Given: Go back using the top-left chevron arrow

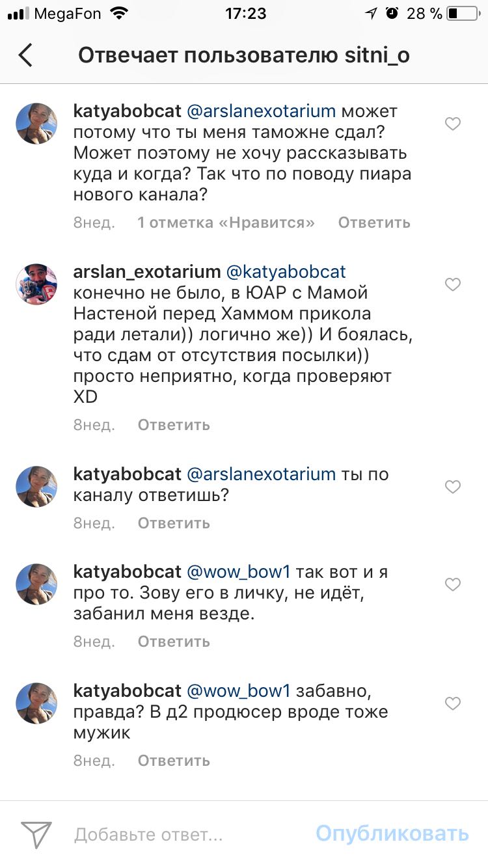Looking at the screenshot, I should pos(25,55).
